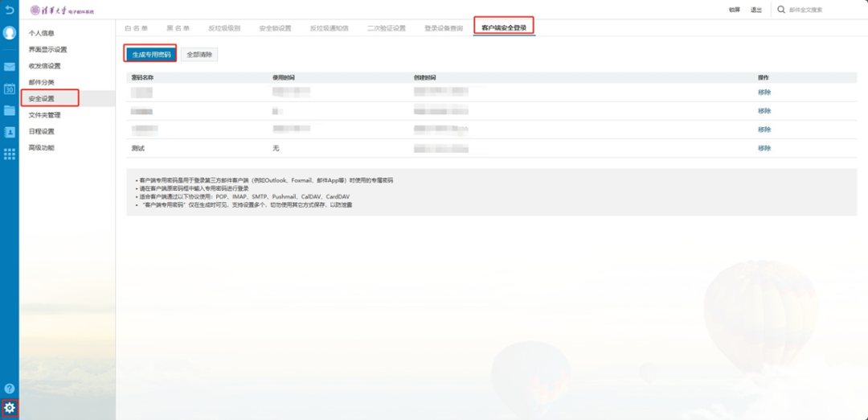868x420 pixels.
Task: Click the 生成专用密码 button
Action: pos(150,55)
